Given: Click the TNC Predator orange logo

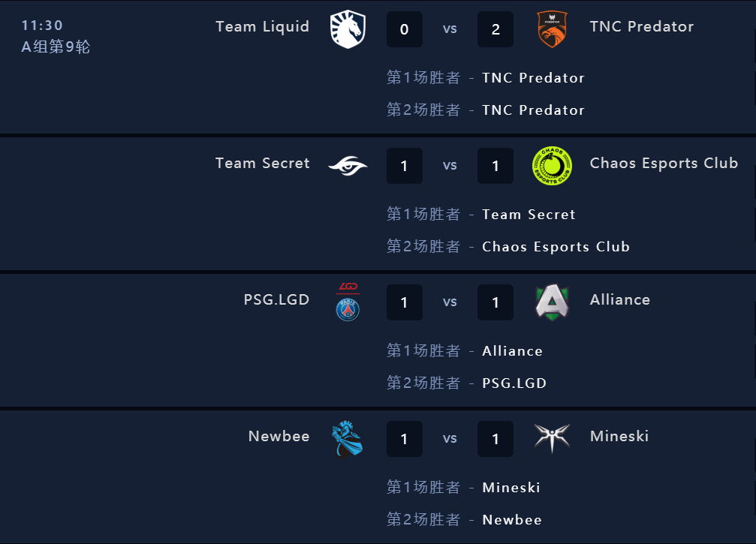Looking at the screenshot, I should [x=553, y=29].
